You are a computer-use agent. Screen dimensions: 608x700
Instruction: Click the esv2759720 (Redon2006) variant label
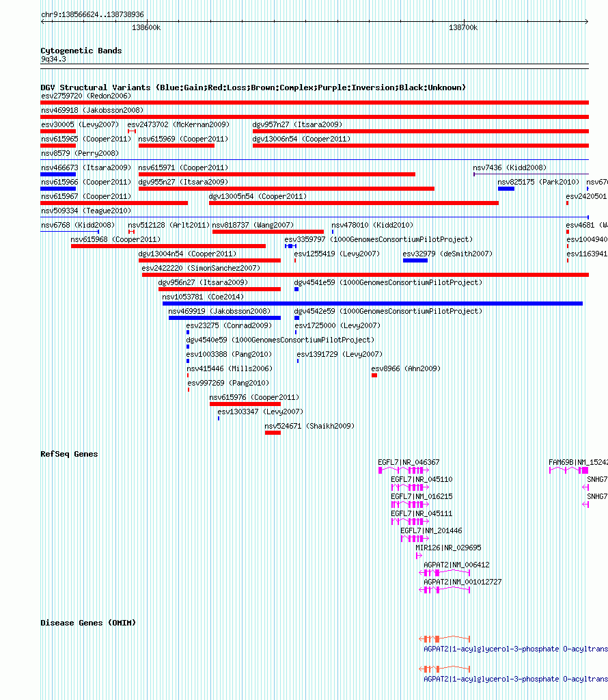(x=86, y=96)
